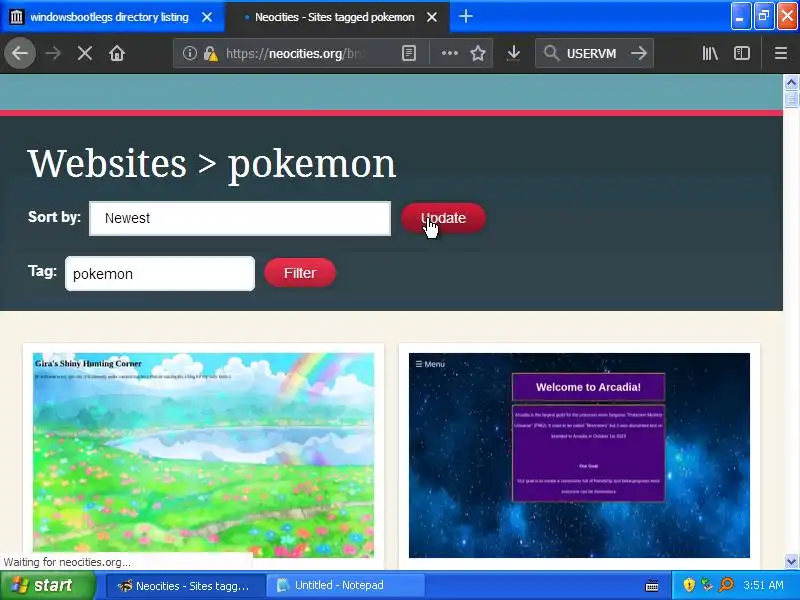Click the forward navigation arrow
Image resolution: width=800 pixels, height=600 pixels.
[x=53, y=53]
